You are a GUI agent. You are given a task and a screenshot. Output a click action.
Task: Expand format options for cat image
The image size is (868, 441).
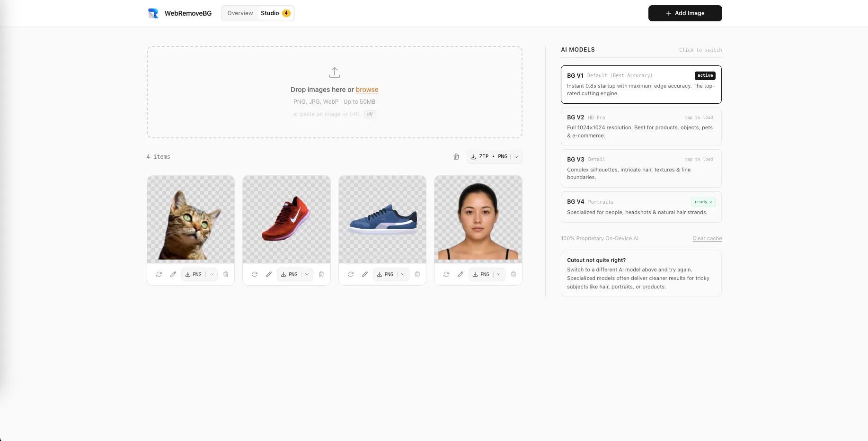point(212,274)
